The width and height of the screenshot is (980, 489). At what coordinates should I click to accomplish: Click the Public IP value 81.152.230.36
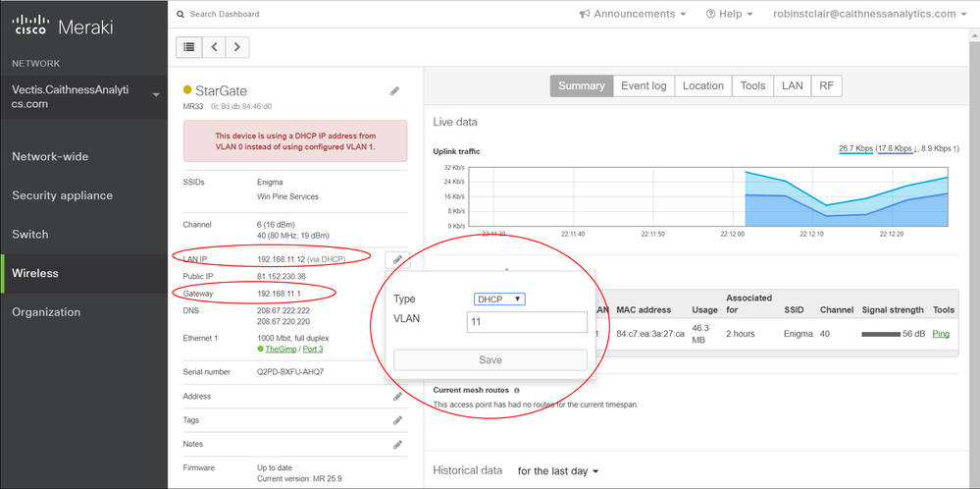pos(282,276)
